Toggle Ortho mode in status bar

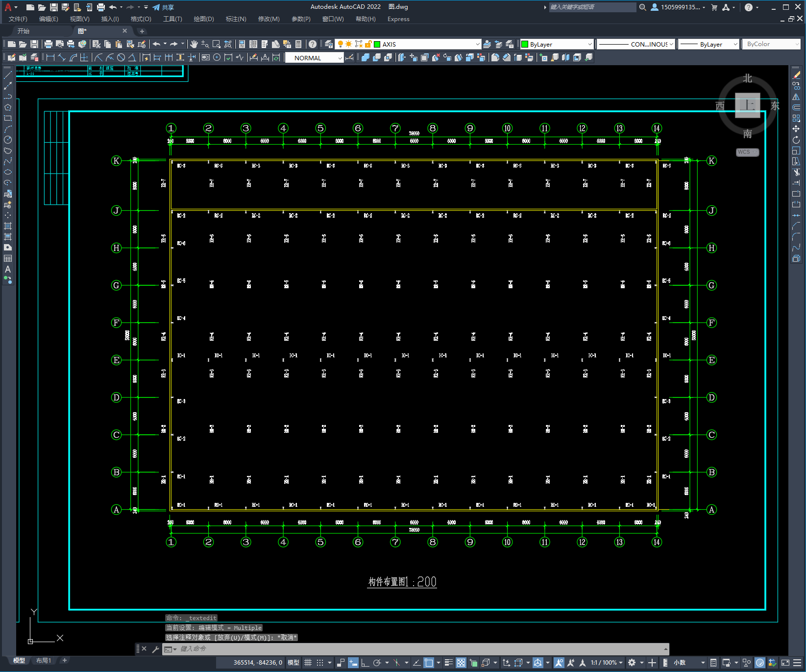point(365,663)
